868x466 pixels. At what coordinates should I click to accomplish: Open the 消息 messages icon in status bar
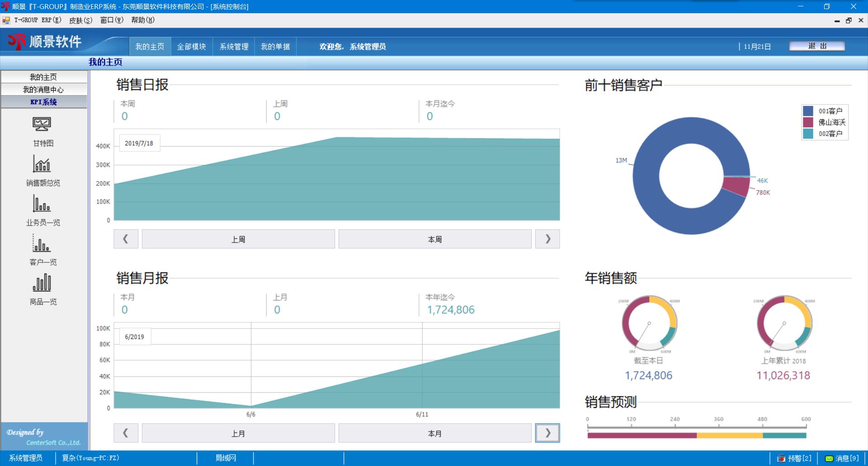pyautogui.click(x=829, y=458)
